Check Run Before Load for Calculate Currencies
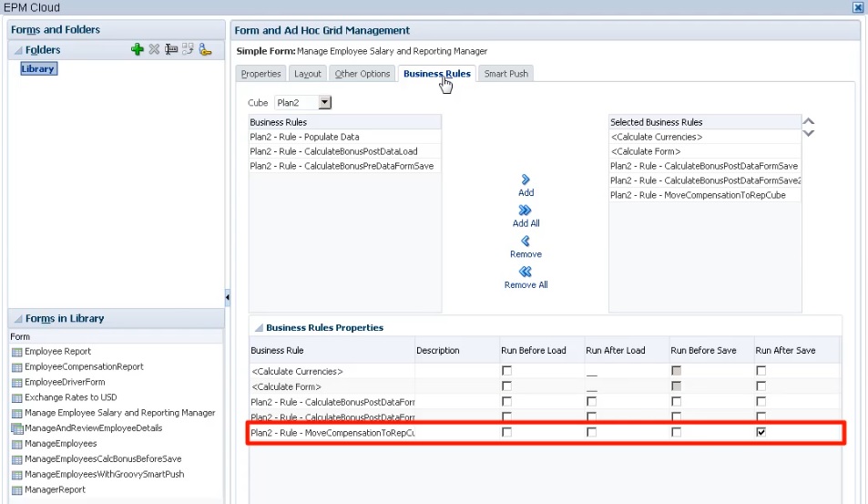868x504 pixels. pos(506,371)
